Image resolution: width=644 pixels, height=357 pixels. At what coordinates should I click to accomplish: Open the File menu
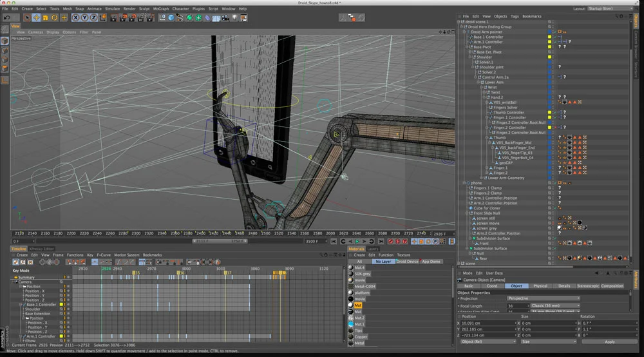pyautogui.click(x=5, y=8)
